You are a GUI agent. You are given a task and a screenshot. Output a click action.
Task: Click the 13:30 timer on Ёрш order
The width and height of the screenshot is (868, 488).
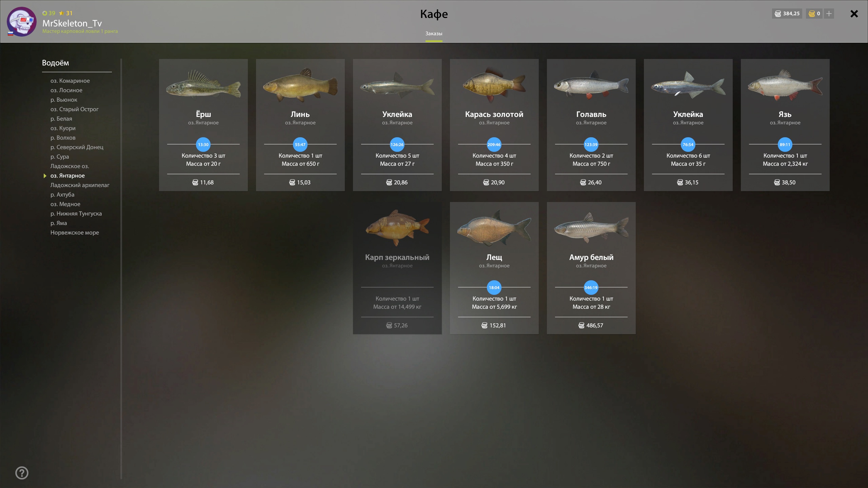(x=203, y=144)
